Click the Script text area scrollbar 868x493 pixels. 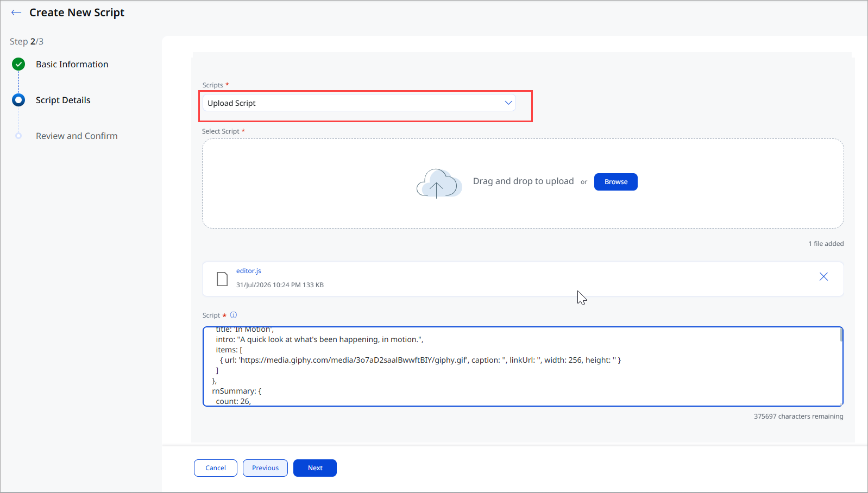841,334
